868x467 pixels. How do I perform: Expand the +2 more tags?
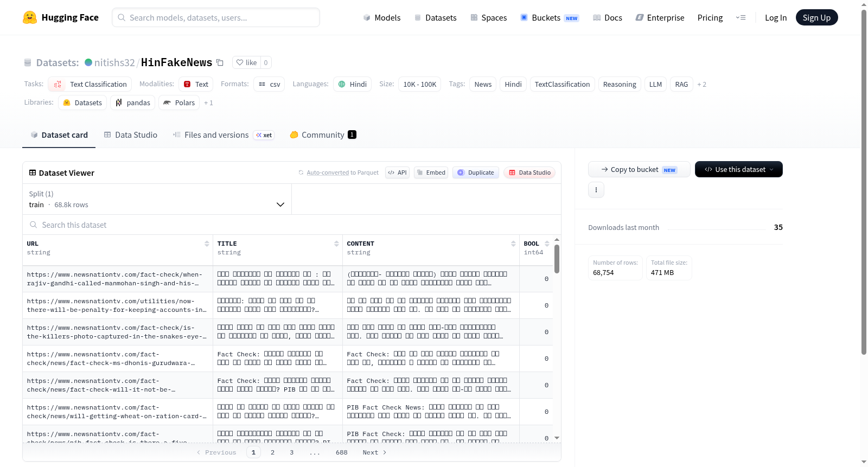(701, 84)
